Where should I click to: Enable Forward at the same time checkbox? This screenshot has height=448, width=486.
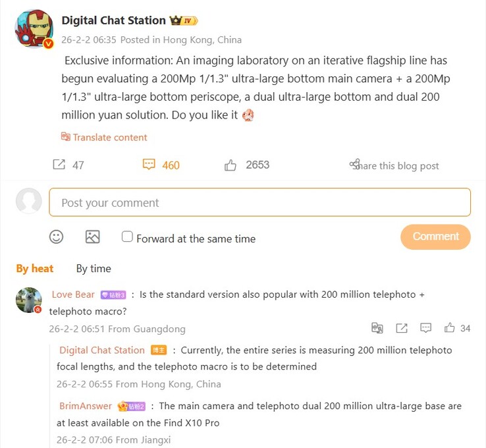[127, 237]
